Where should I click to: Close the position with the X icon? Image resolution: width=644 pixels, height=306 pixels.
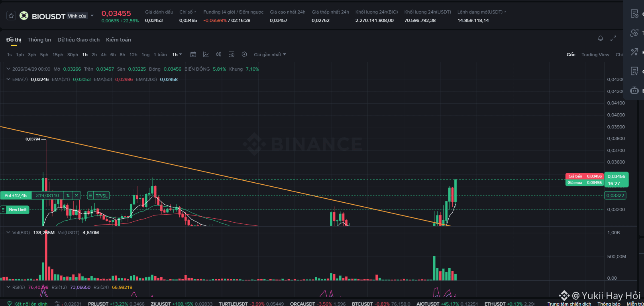[77, 195]
